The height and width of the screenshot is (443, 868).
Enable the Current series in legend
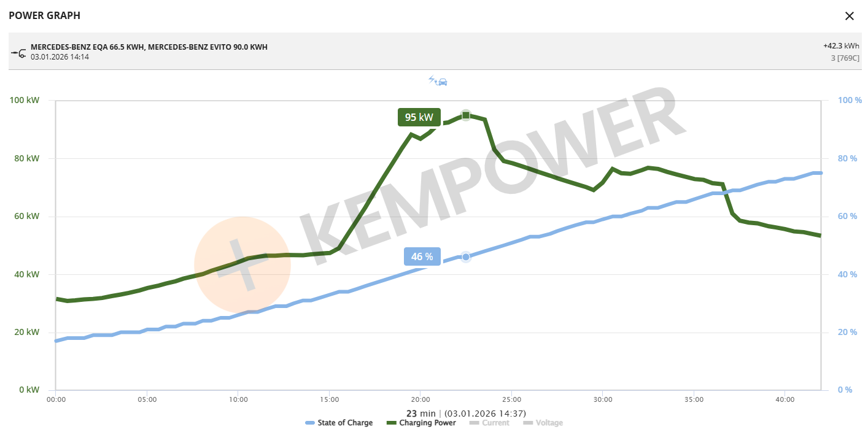[489, 423]
